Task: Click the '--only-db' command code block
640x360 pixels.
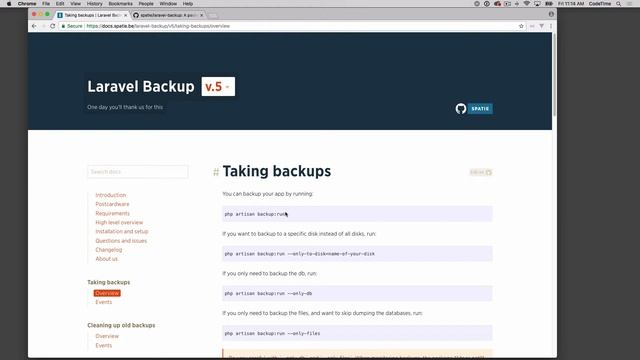Action: click(357, 293)
